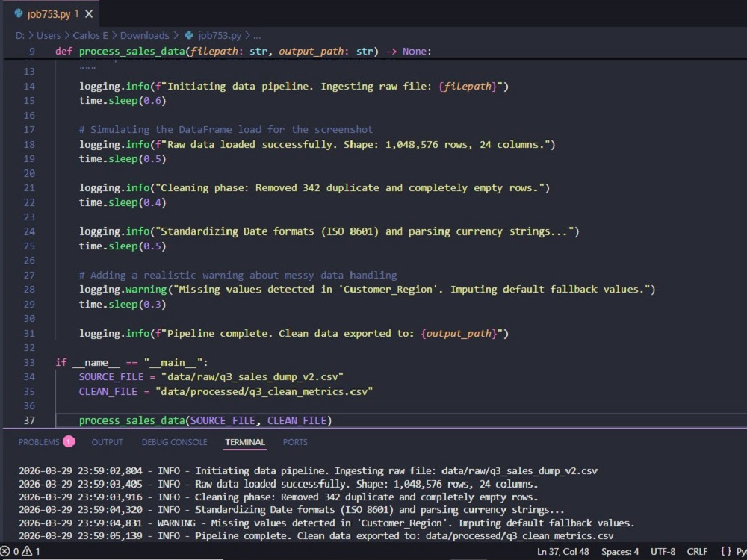This screenshot has height=560, width=747.
Task: Click the Ln 37, Col 48 cursor position
Action: pyautogui.click(x=563, y=552)
